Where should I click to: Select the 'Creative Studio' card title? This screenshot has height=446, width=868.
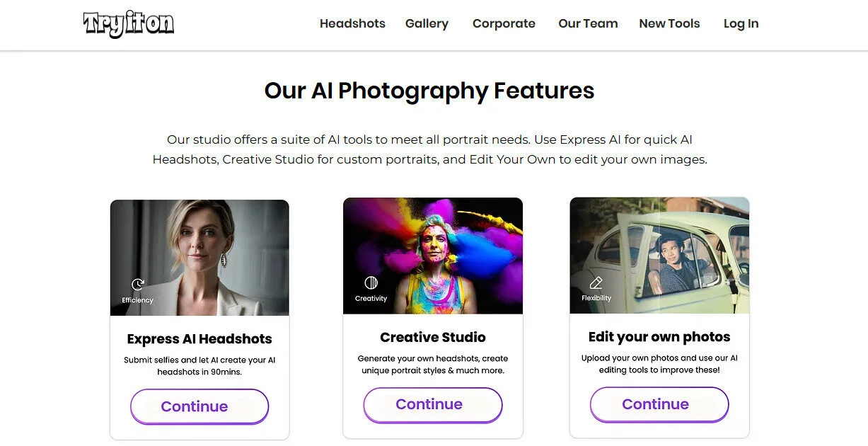tap(432, 337)
